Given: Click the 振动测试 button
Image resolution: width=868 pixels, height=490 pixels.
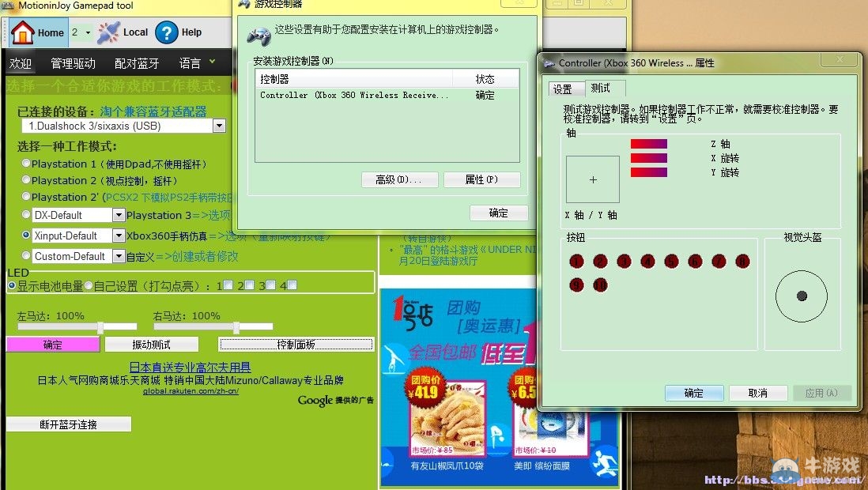Looking at the screenshot, I should click(151, 345).
